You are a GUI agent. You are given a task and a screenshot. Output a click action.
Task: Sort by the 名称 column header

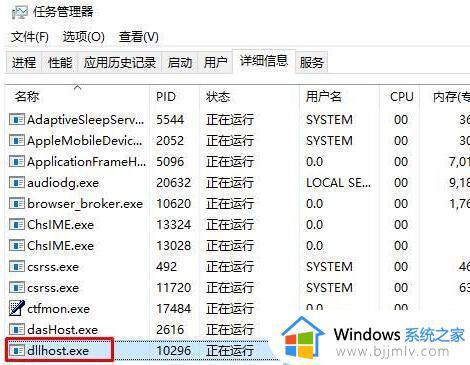78,97
